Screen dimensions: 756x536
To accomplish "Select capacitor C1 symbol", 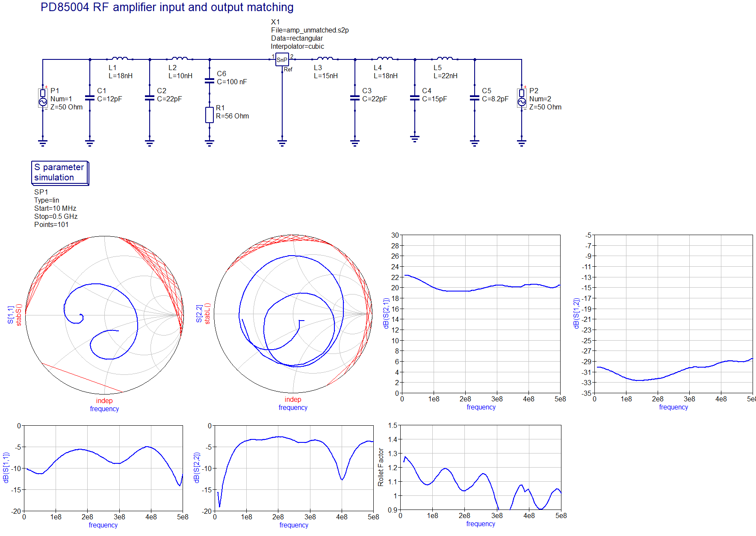I will (90, 98).
